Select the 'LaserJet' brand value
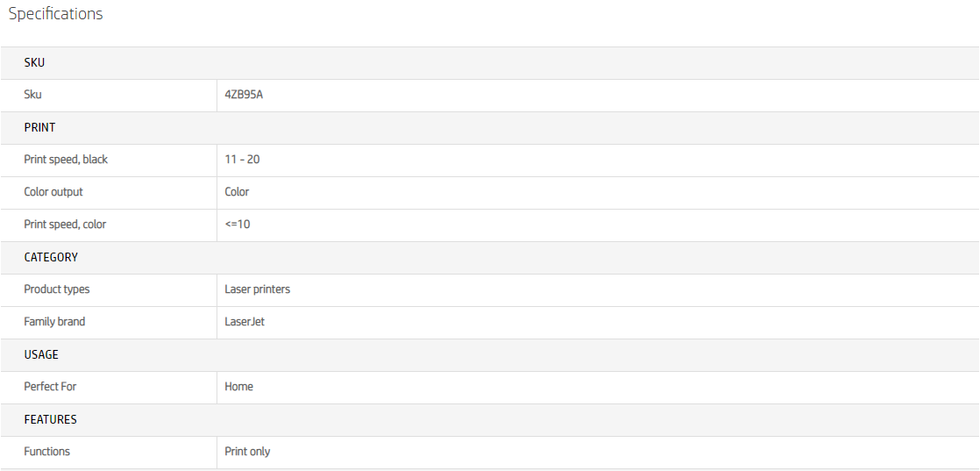 tap(245, 322)
